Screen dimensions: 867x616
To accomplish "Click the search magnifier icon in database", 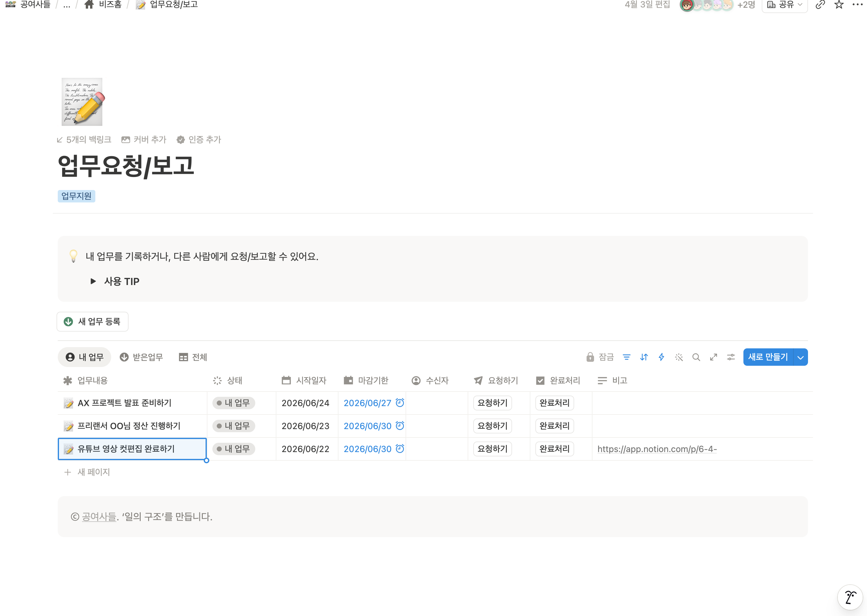I will [x=696, y=357].
